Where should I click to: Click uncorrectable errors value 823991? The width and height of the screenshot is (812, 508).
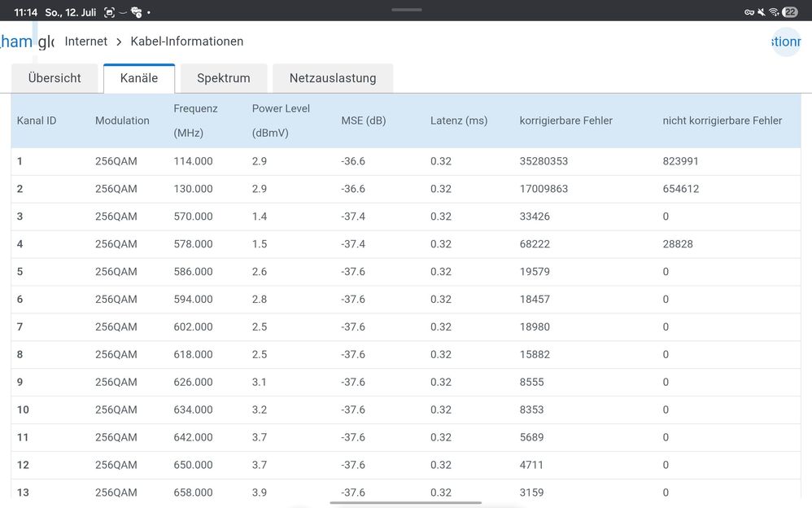[680, 161]
